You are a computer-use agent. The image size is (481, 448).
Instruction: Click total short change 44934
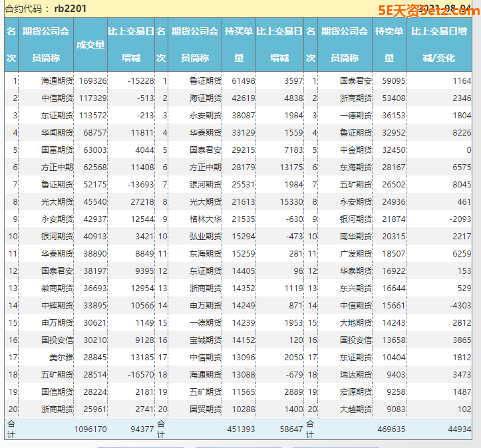pos(460,429)
